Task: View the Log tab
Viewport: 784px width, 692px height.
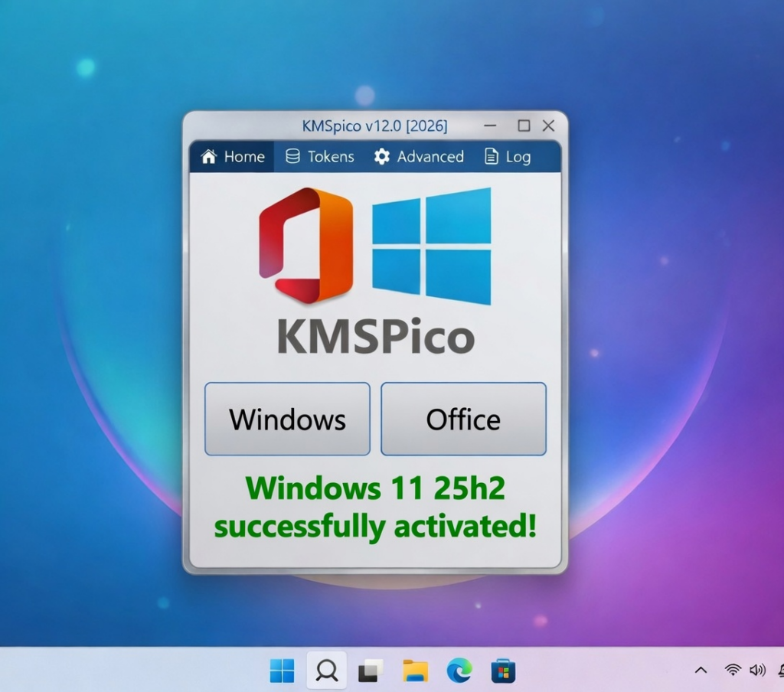Action: (x=508, y=156)
